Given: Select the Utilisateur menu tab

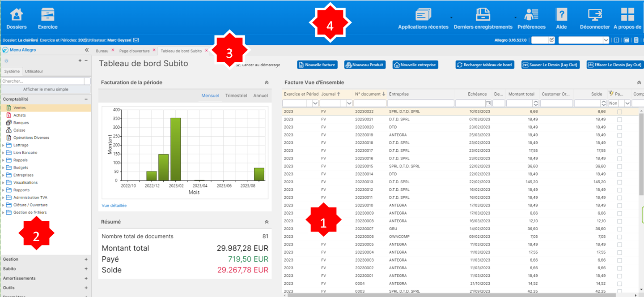Looking at the screenshot, I should pos(34,71).
